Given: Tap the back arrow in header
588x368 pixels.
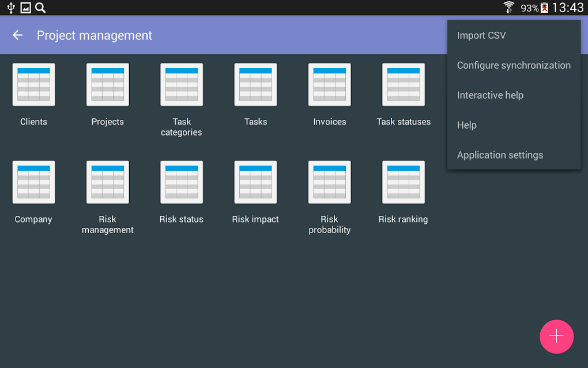Looking at the screenshot, I should [18, 35].
